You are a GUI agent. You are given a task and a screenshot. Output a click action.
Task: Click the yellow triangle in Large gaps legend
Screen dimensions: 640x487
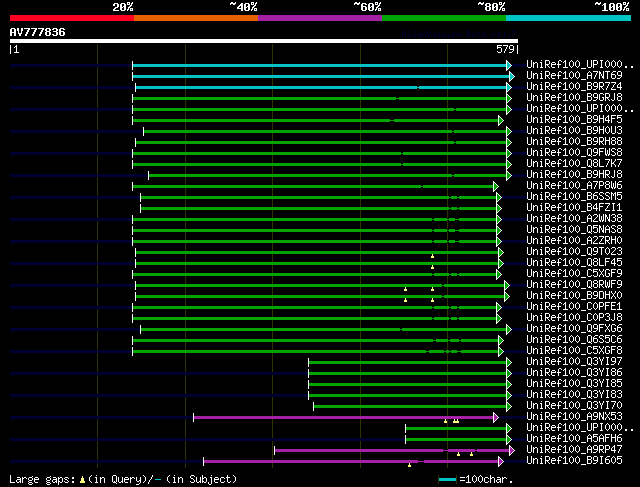(x=82, y=480)
